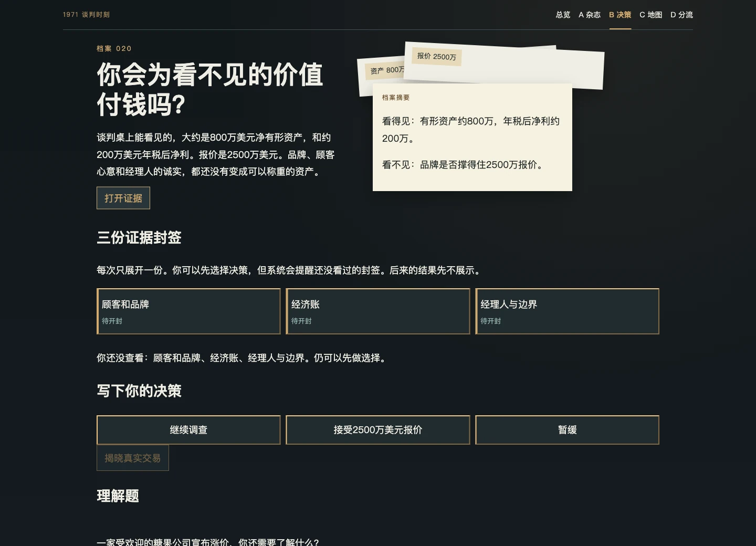Switch to the C 地图 tab

[651, 15]
